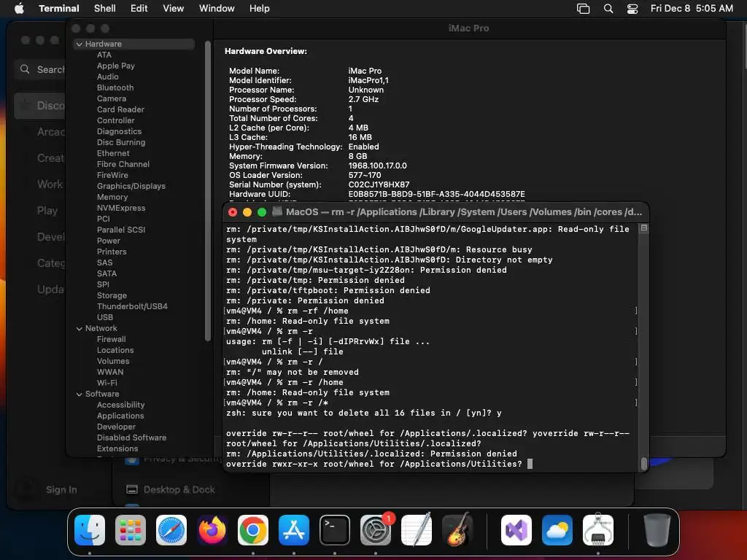
Task: Open Visual Studio in the Dock
Action: click(516, 530)
